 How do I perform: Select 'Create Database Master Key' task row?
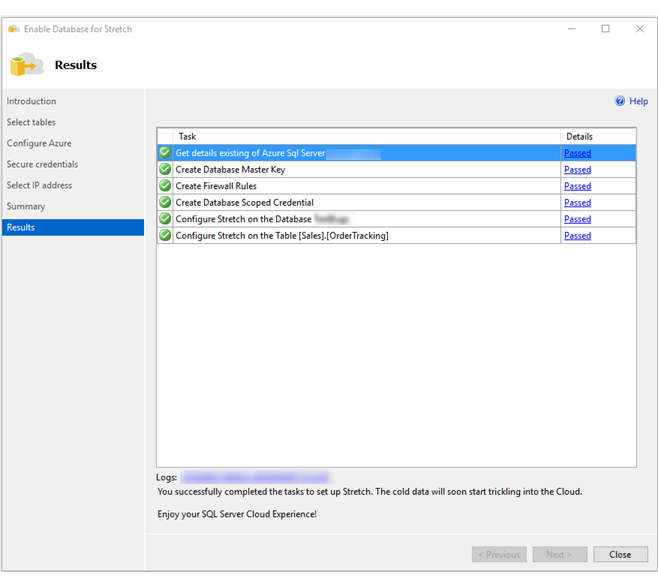[397, 169]
